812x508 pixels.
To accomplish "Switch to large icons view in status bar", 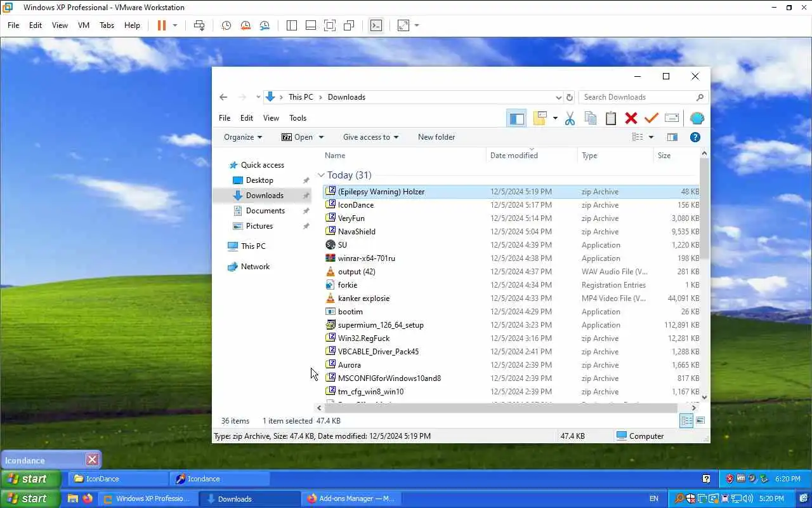I will 700,420.
